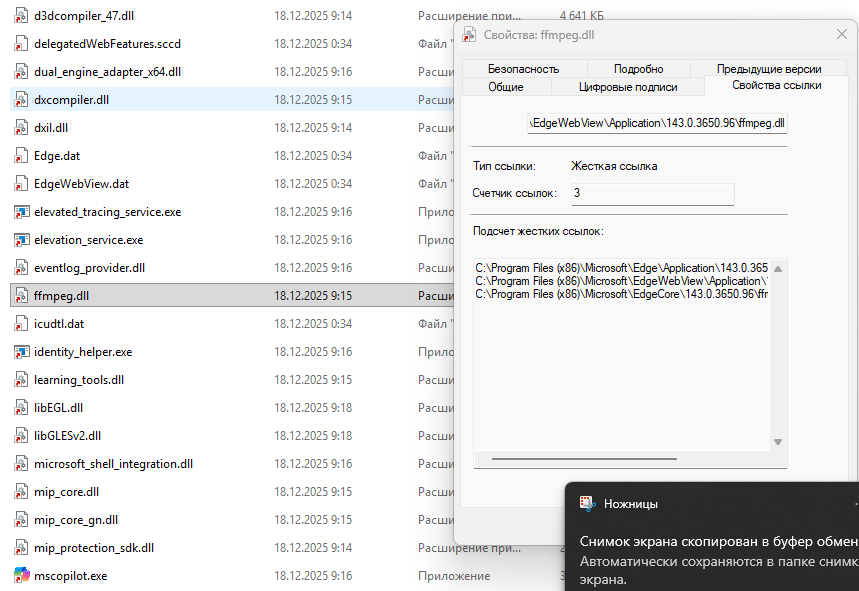Open the Цифровые подписи tab
859x591 pixels.
point(628,87)
